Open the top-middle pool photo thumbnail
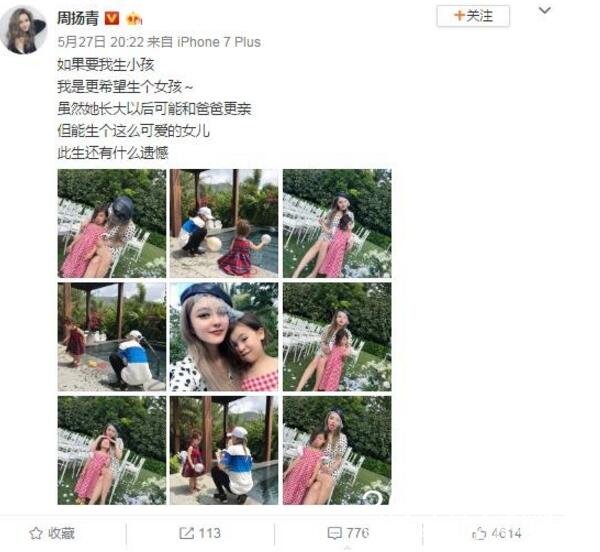The image size is (600, 552). [224, 223]
